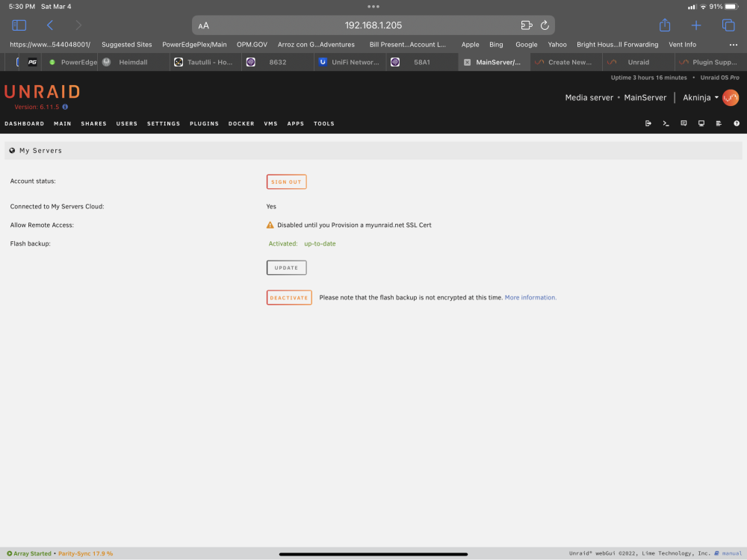Open the extensions icon in the address bar
Viewport: 747px width, 560px height.
point(527,25)
